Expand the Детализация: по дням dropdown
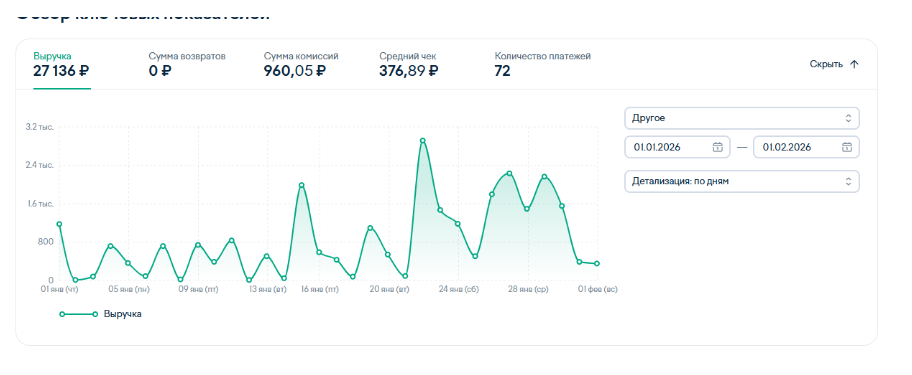Image resolution: width=912 pixels, height=375 pixels. point(742,181)
